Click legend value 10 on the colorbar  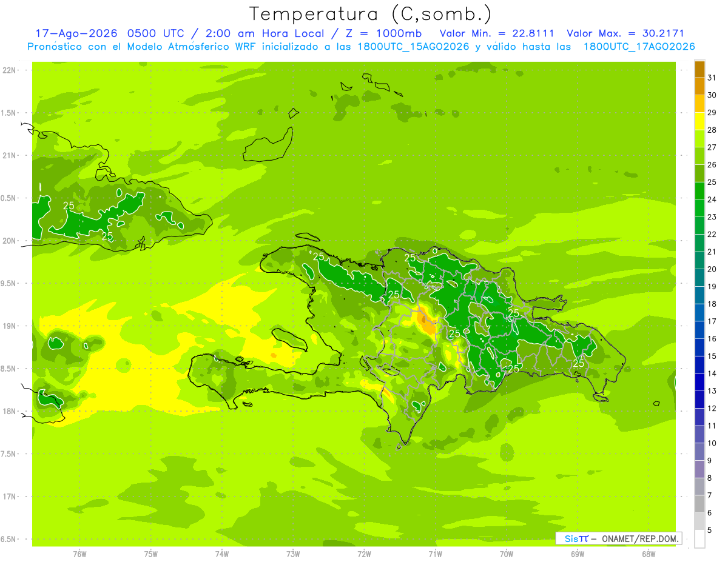tap(712, 443)
